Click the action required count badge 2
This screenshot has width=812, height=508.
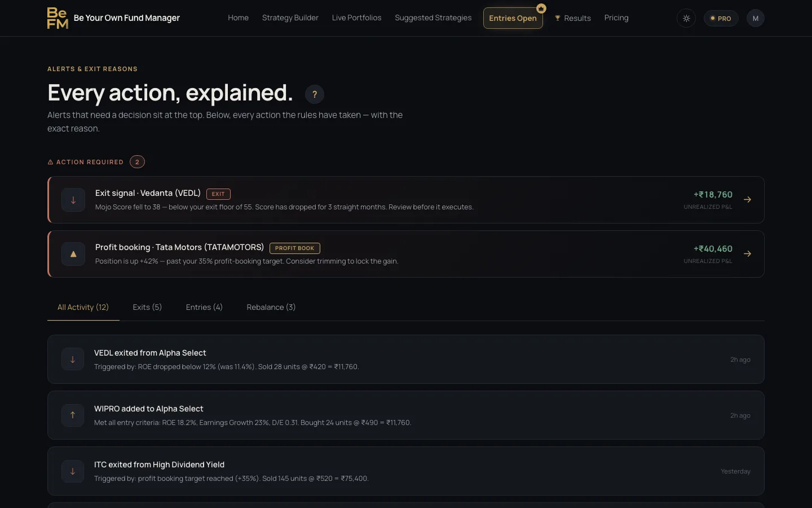137,162
